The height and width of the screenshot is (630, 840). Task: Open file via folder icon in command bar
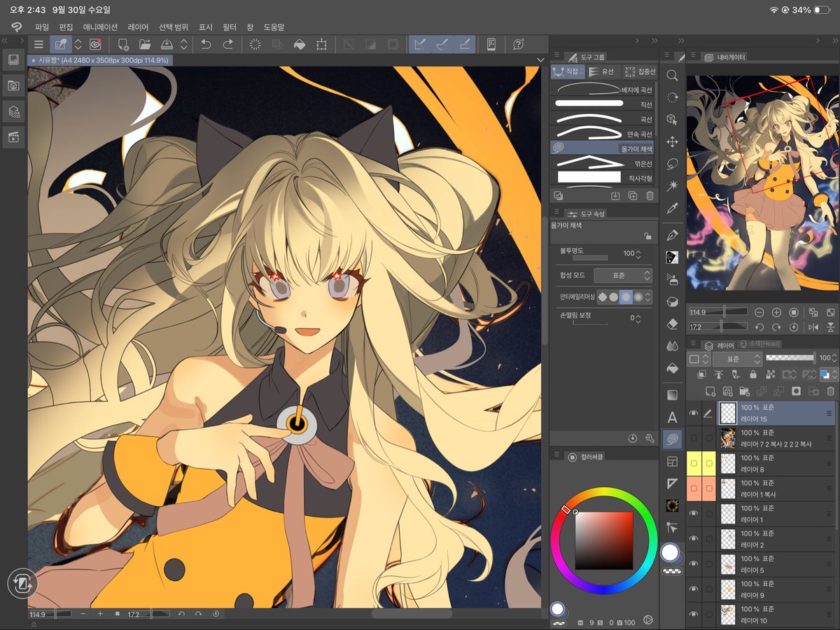145,44
